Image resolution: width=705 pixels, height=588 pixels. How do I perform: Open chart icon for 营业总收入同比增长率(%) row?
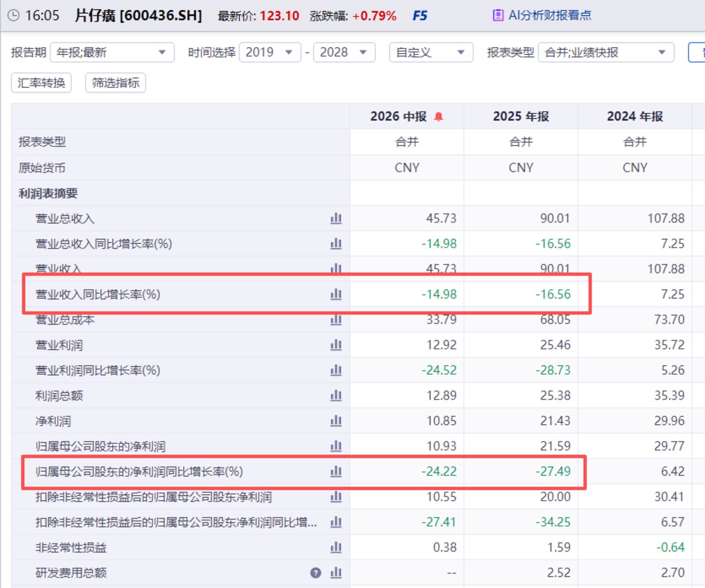(x=336, y=244)
